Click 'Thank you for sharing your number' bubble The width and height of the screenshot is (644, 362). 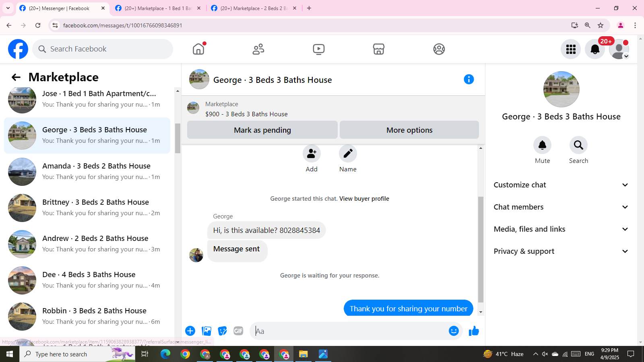(409, 308)
